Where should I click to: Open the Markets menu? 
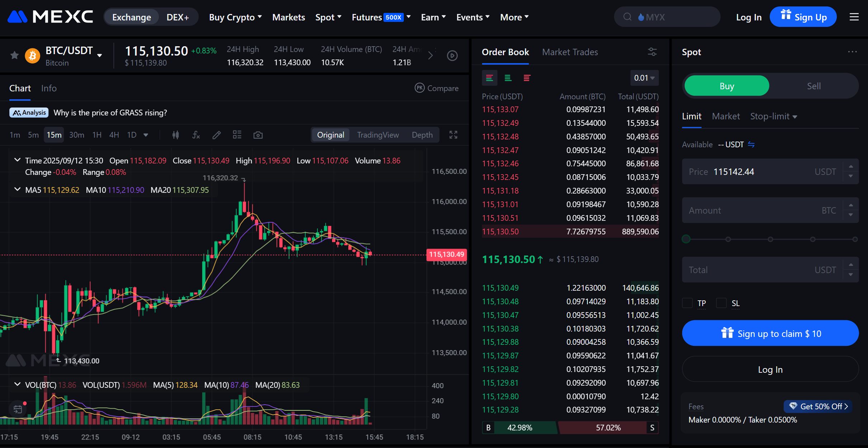pyautogui.click(x=288, y=17)
